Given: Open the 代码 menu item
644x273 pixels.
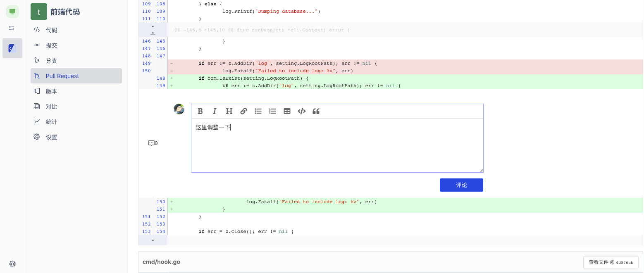Looking at the screenshot, I should point(51,30).
